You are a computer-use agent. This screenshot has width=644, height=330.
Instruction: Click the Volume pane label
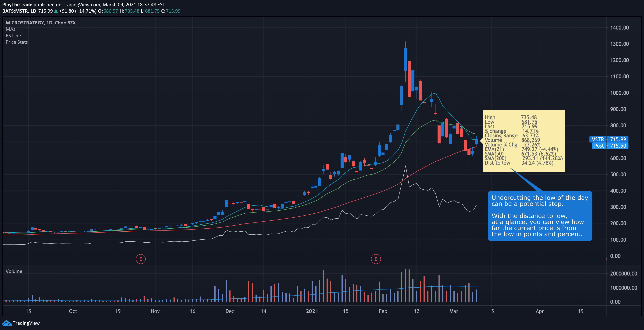coord(14,271)
